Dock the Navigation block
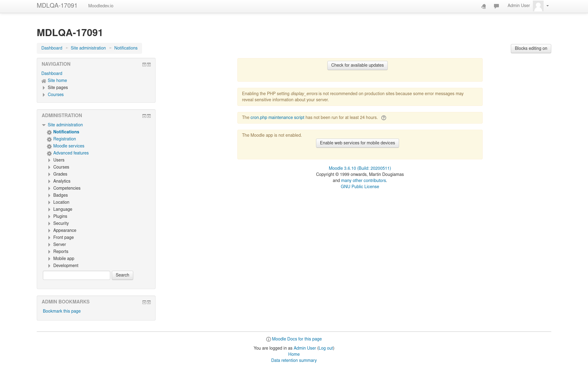The width and height of the screenshot is (588, 368). pos(149,65)
